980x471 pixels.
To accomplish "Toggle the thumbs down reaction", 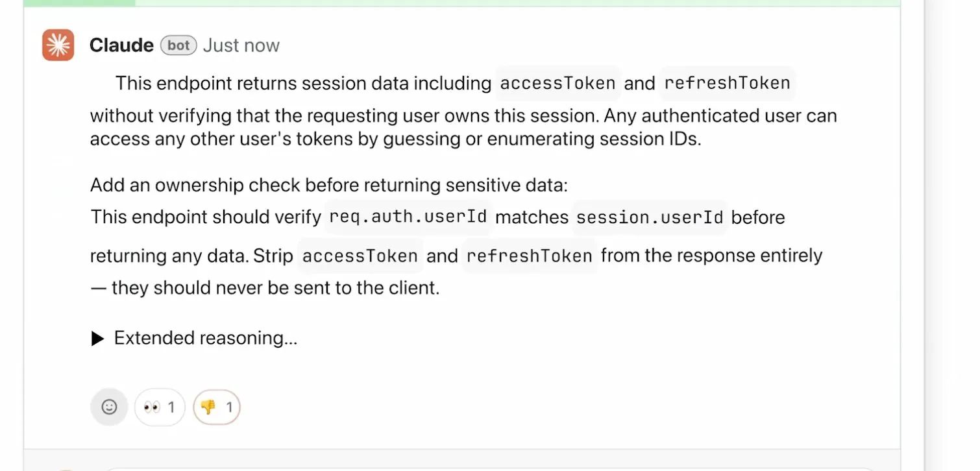I will [x=217, y=407].
